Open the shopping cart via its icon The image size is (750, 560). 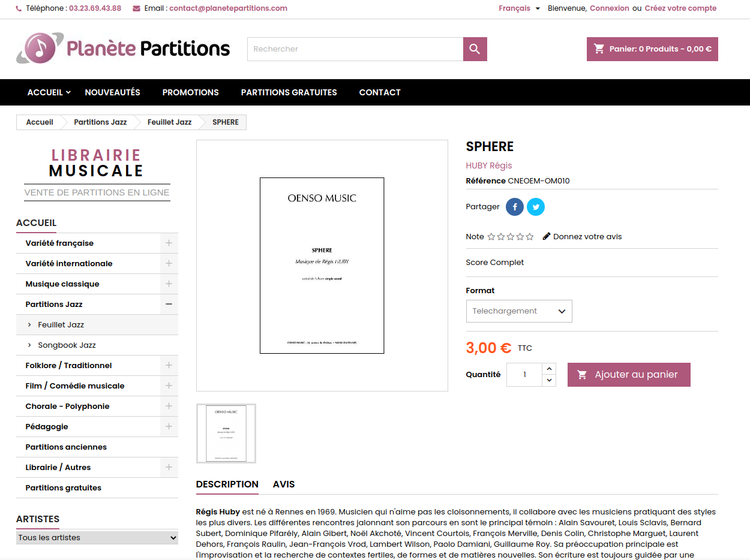coord(599,49)
